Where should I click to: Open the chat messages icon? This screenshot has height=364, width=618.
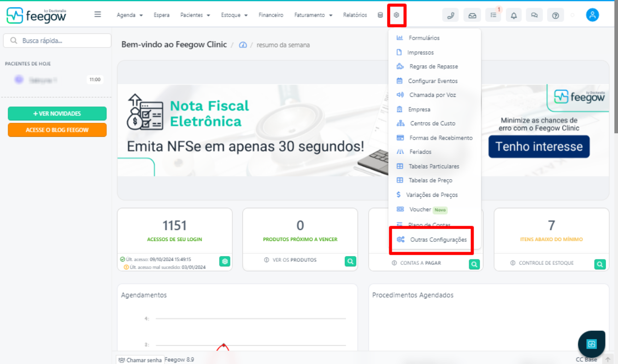coord(535,15)
